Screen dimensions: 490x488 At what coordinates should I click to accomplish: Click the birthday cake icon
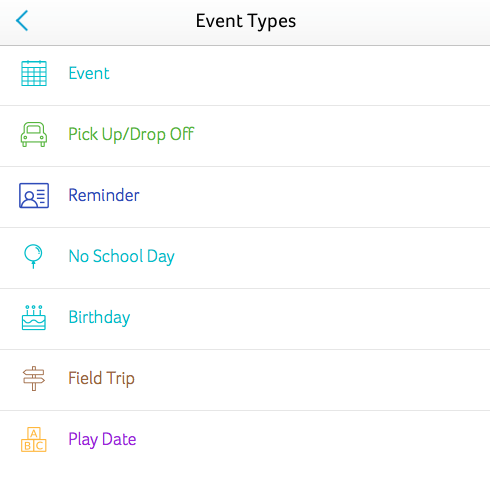coord(34,317)
